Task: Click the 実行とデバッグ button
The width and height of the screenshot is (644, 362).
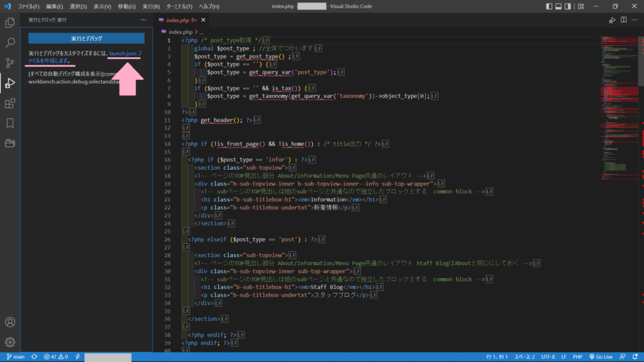Action: (86, 38)
